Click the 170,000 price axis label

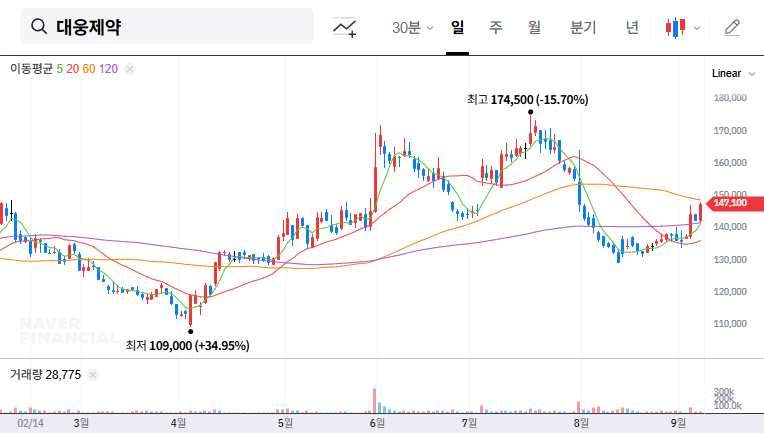(730, 131)
